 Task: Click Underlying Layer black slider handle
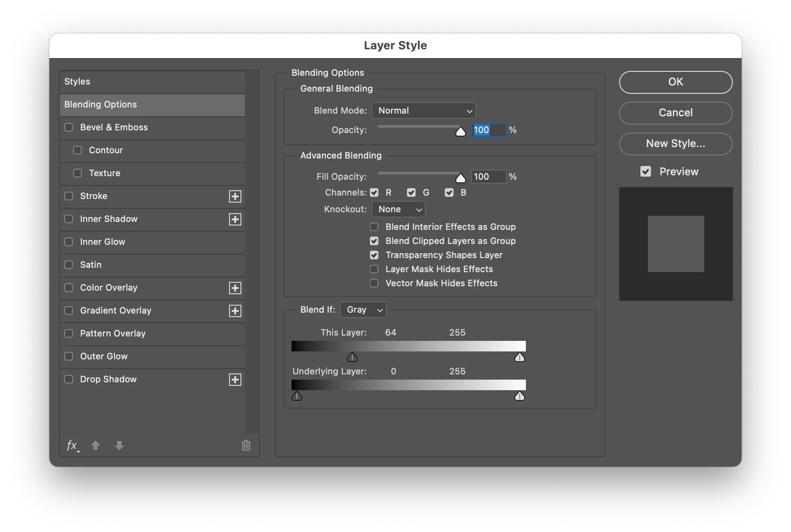[x=297, y=396]
